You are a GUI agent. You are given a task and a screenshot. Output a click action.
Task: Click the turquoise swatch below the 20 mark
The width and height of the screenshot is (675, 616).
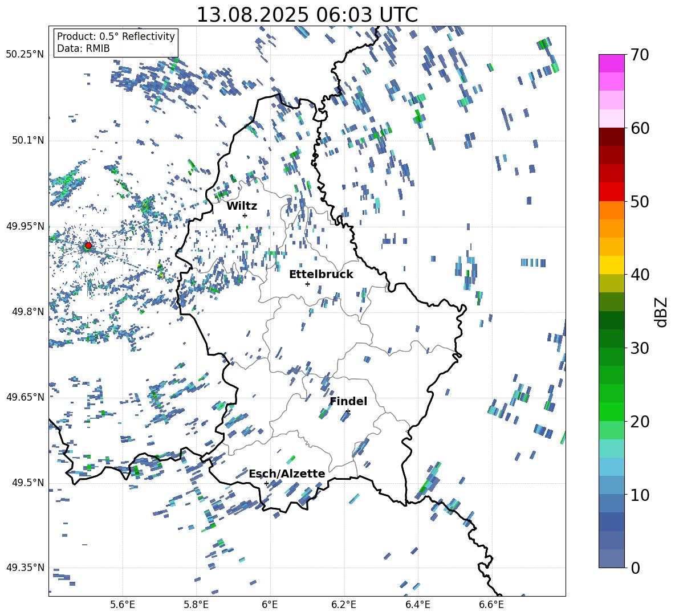point(611,448)
